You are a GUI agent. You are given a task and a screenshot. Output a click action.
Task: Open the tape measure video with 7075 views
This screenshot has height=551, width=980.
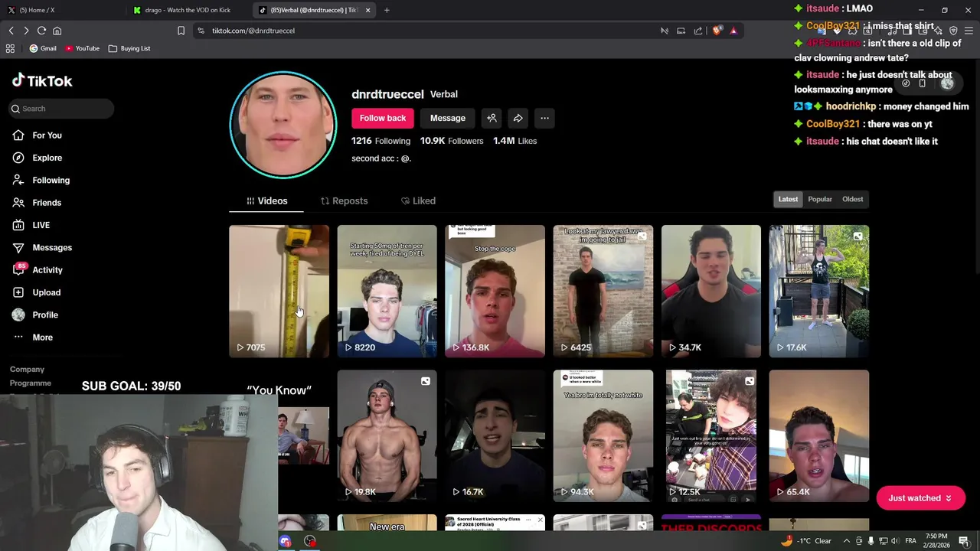tap(279, 291)
